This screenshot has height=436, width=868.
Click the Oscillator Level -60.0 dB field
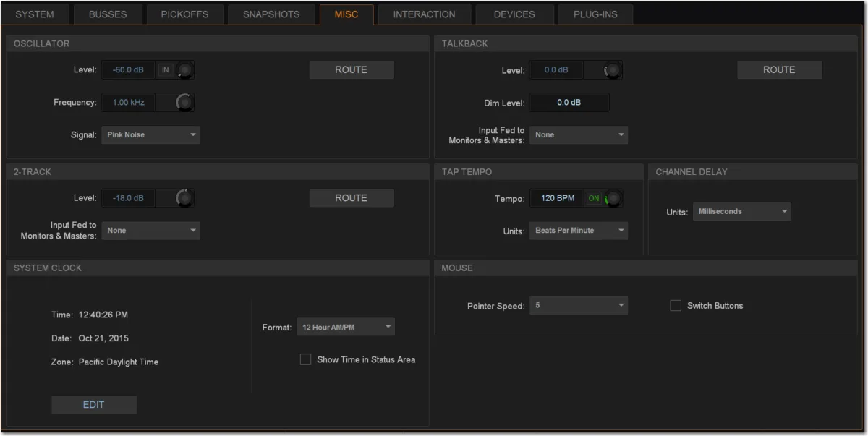click(x=128, y=70)
